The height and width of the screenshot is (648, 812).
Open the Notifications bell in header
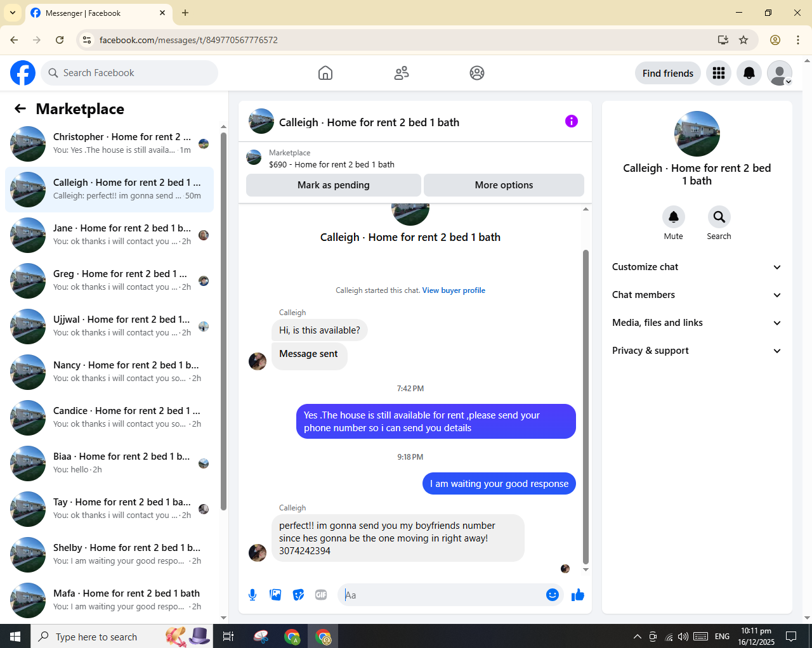pos(749,73)
